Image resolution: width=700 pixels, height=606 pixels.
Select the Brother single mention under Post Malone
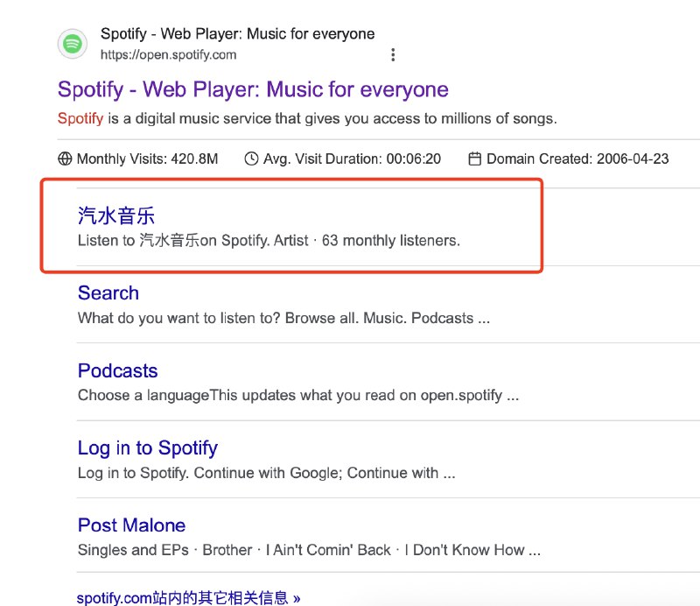point(227,550)
